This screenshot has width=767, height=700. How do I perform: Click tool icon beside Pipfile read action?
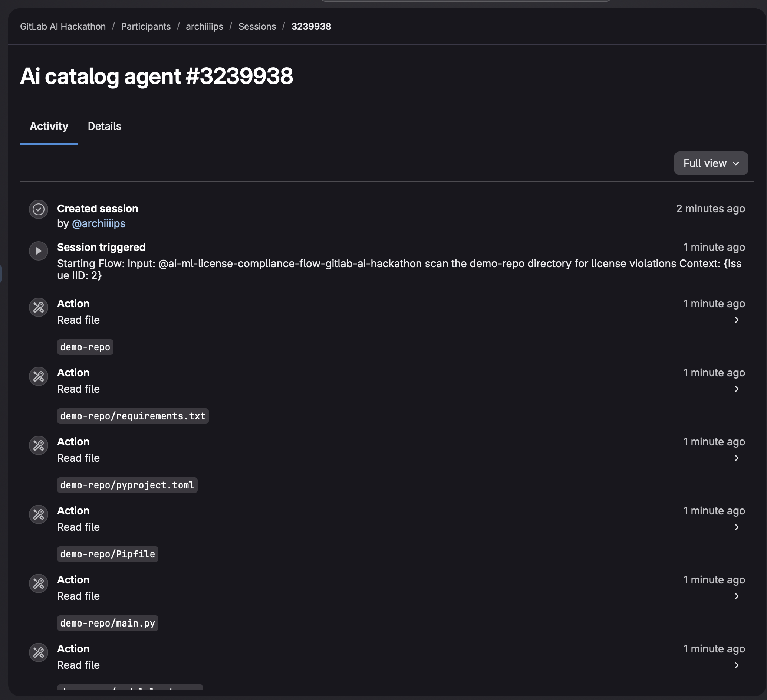coord(39,514)
